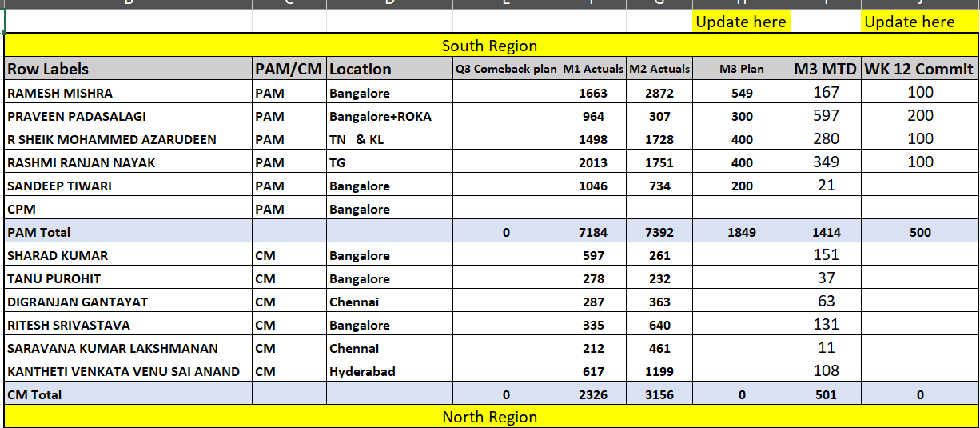Click the "North Region" header bar

pyautogui.click(x=489, y=417)
